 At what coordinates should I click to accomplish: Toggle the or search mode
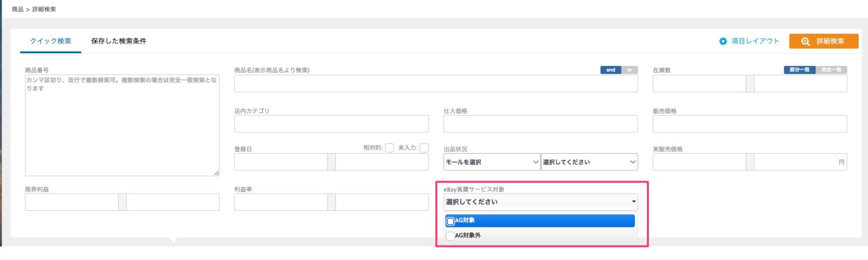click(629, 70)
